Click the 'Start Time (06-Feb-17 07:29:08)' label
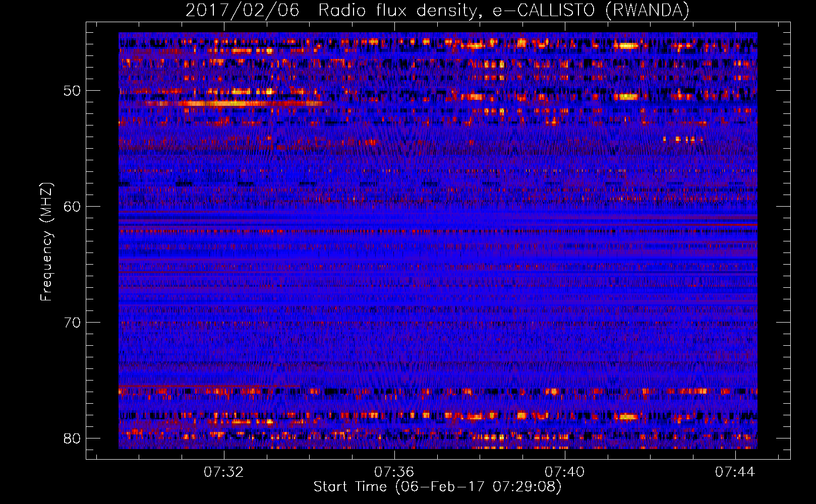 [437, 487]
